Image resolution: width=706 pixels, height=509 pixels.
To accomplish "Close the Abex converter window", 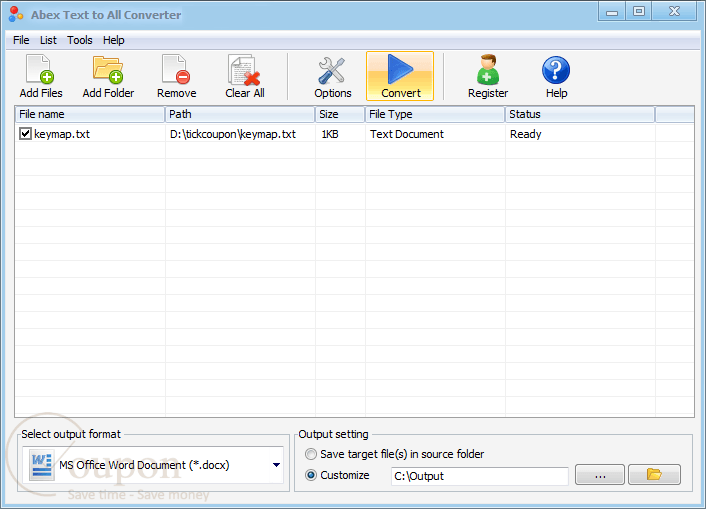I will [674, 12].
